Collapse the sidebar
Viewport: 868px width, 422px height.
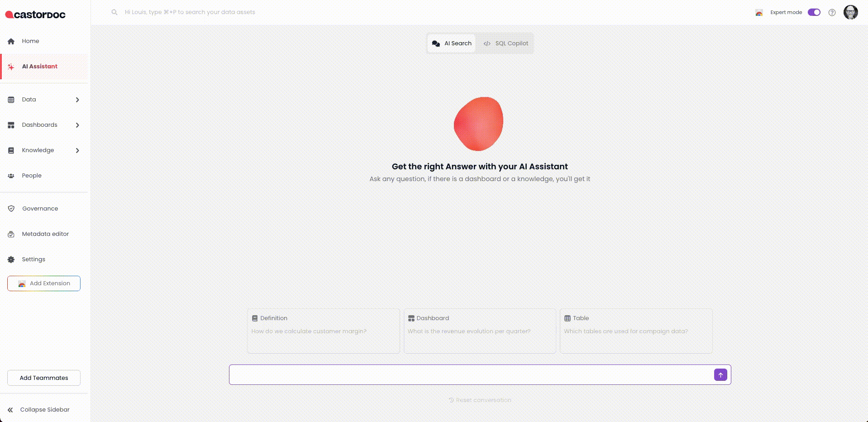point(39,410)
